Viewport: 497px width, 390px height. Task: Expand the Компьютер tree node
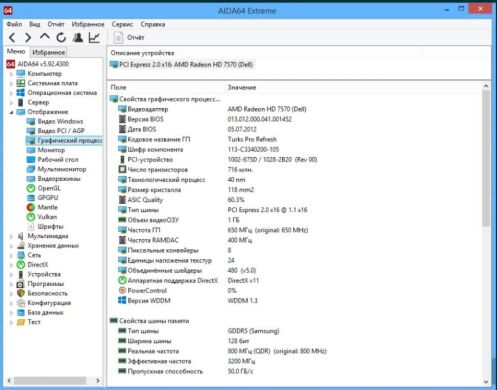pyautogui.click(x=11, y=74)
